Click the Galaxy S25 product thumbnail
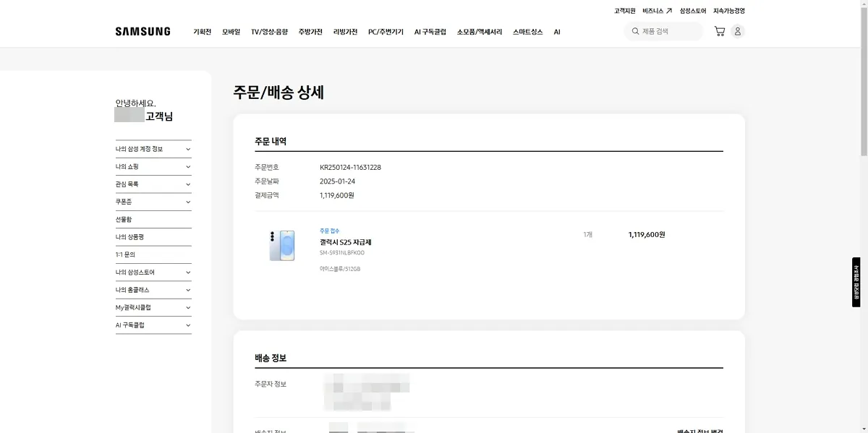868x433 pixels. point(282,246)
